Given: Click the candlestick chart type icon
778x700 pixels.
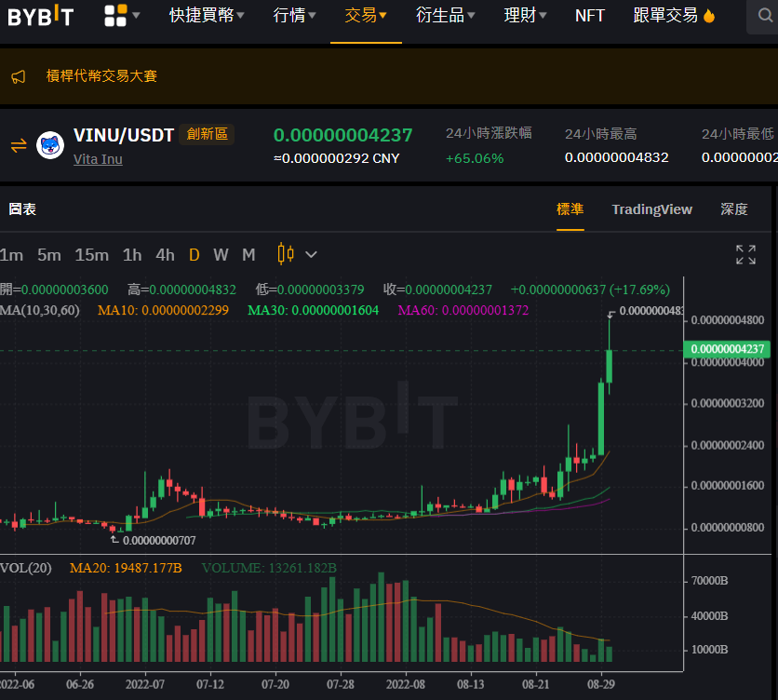Looking at the screenshot, I should 286,254.
